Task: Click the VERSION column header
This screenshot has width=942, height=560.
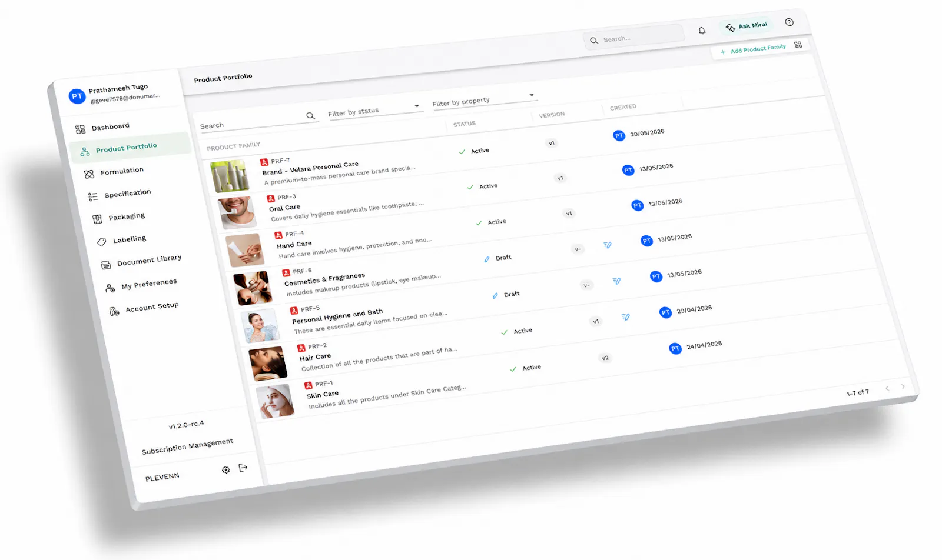Action: pos(552,115)
